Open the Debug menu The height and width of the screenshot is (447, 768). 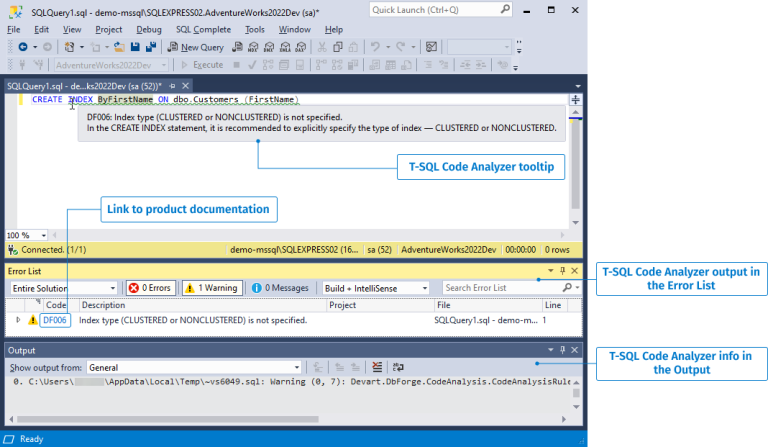tap(149, 29)
